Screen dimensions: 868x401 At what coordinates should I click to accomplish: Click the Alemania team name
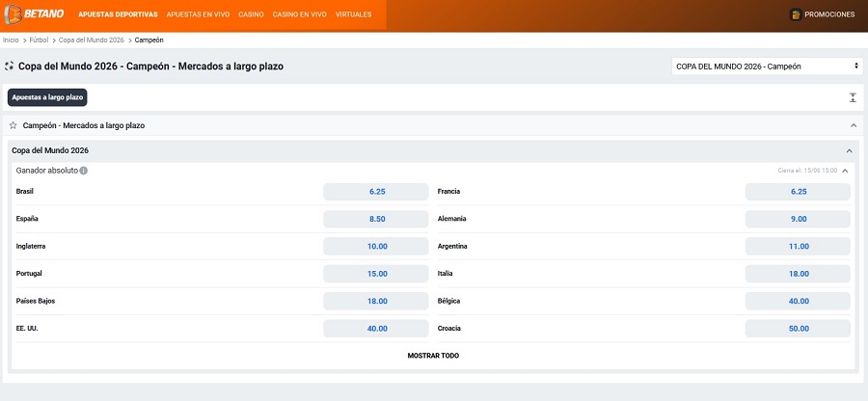(x=451, y=219)
